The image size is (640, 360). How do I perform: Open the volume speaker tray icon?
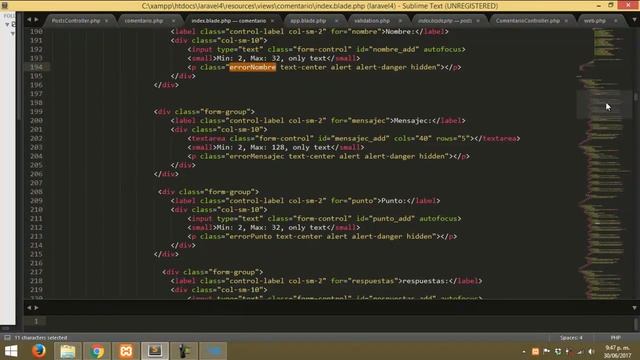[x=591, y=351]
